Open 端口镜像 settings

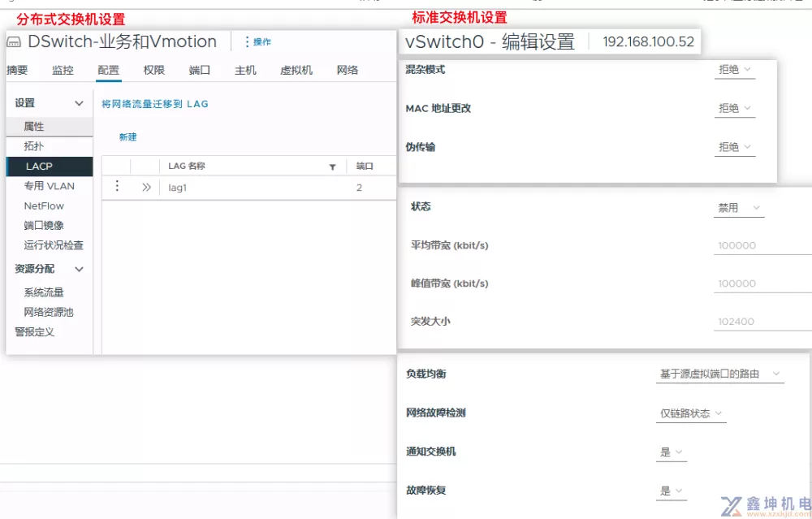click(44, 225)
